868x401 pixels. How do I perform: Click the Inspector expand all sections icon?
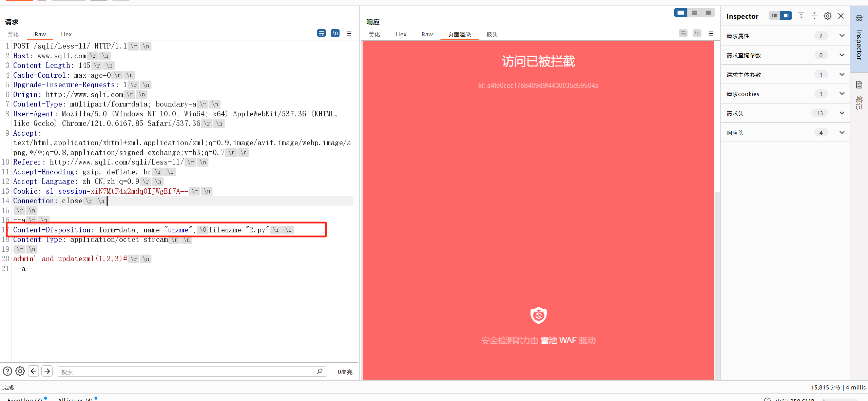(x=801, y=16)
